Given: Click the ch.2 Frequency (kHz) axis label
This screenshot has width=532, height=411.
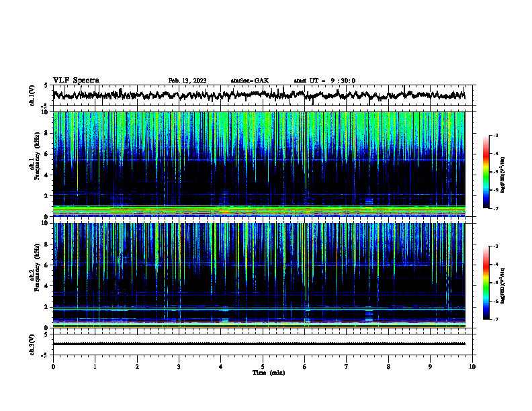Looking at the screenshot, I should (x=34, y=276).
